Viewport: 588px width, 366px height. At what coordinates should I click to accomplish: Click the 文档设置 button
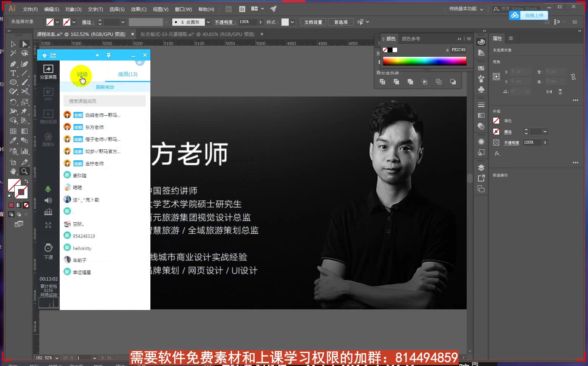coord(313,22)
